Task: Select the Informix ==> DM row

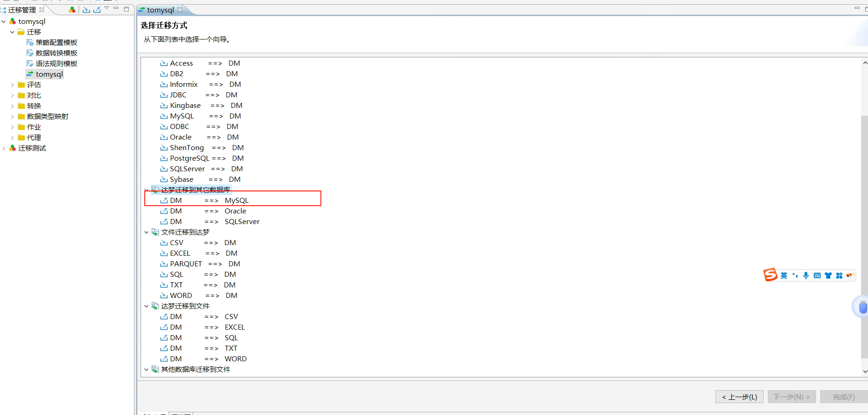Action: tap(201, 84)
